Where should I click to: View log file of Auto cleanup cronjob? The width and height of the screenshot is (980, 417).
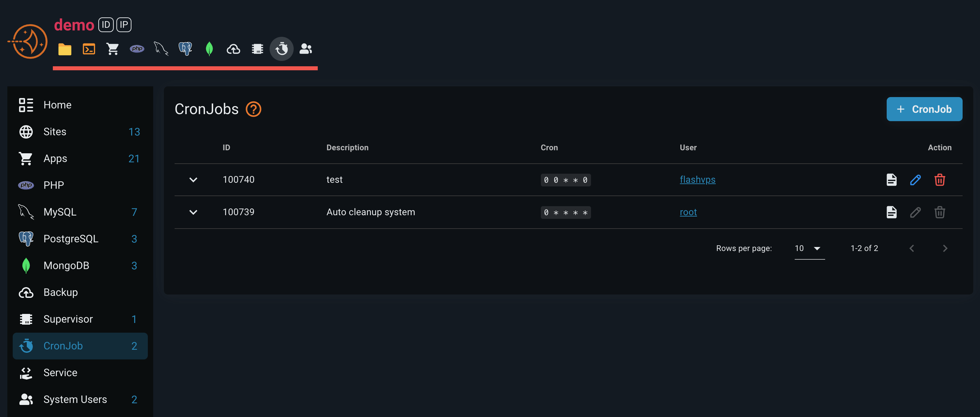(891, 212)
